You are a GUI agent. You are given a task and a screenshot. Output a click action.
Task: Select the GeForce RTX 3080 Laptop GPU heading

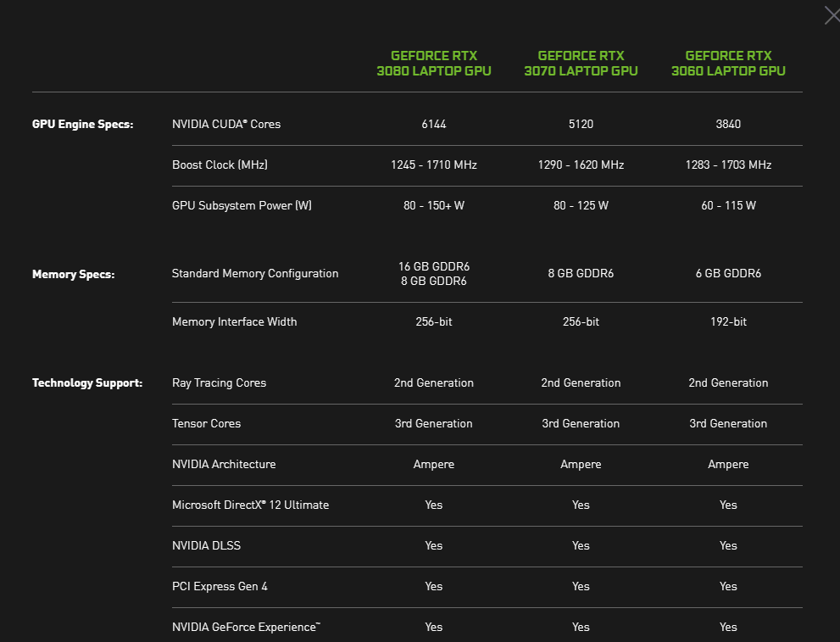(434, 64)
